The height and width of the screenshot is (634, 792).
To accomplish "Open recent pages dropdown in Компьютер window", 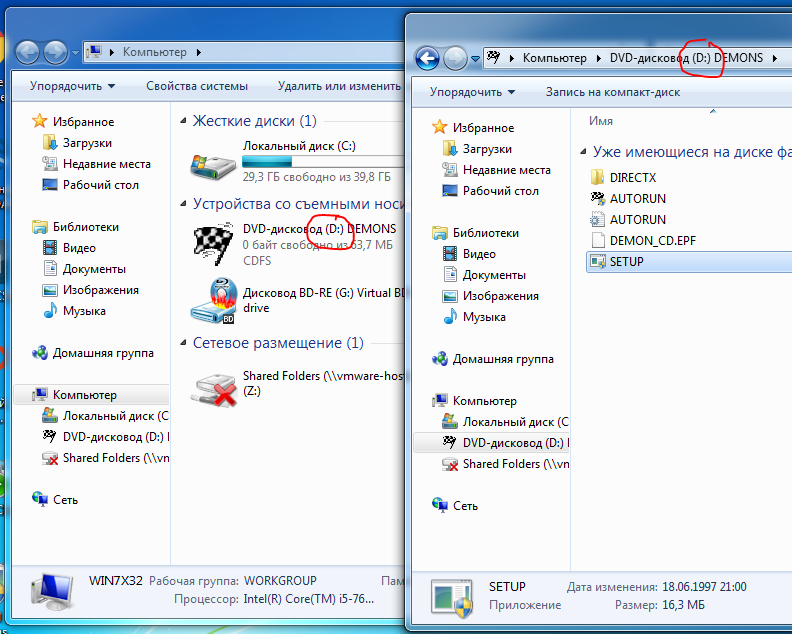I will pos(75,53).
